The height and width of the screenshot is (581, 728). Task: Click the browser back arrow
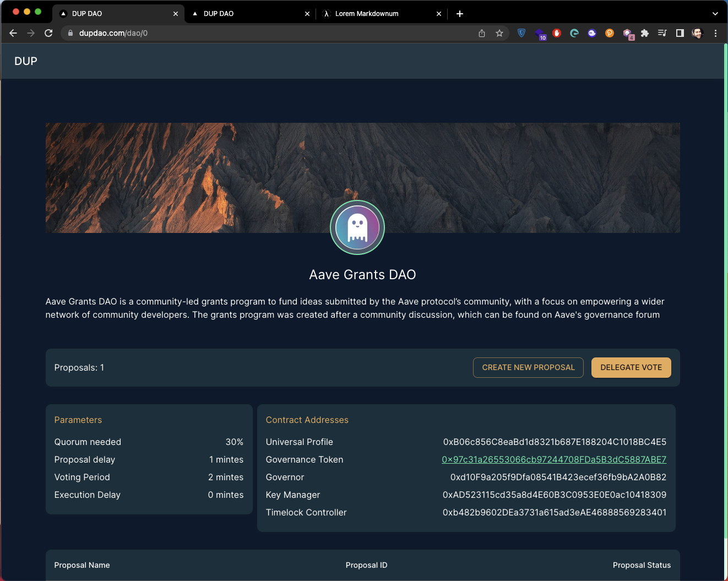click(x=13, y=33)
